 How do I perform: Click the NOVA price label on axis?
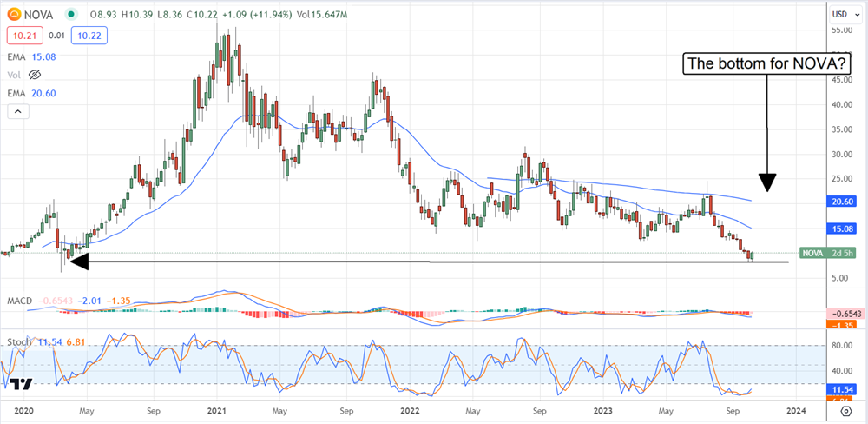812,253
